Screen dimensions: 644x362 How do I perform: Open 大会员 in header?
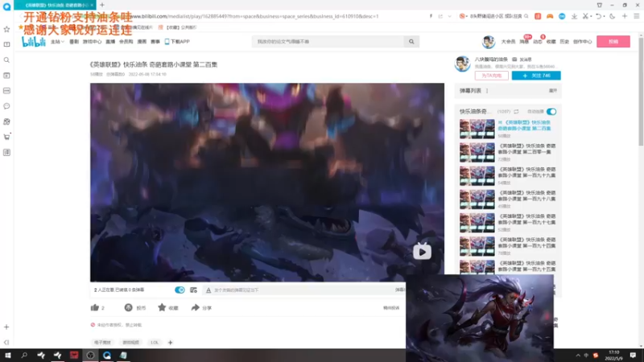508,42
